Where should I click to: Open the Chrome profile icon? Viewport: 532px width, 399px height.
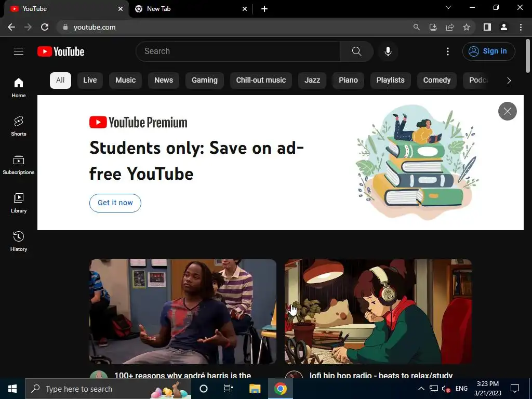click(504, 27)
